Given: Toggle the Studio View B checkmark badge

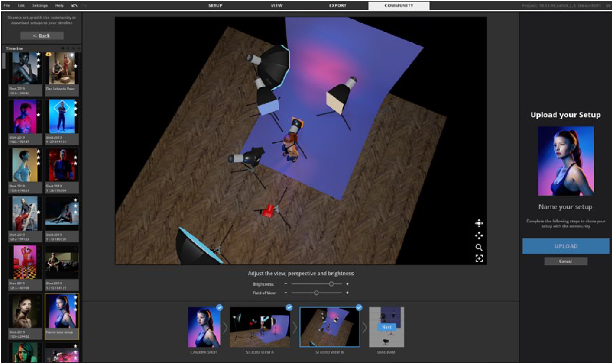Looking at the screenshot, I should click(x=359, y=307).
